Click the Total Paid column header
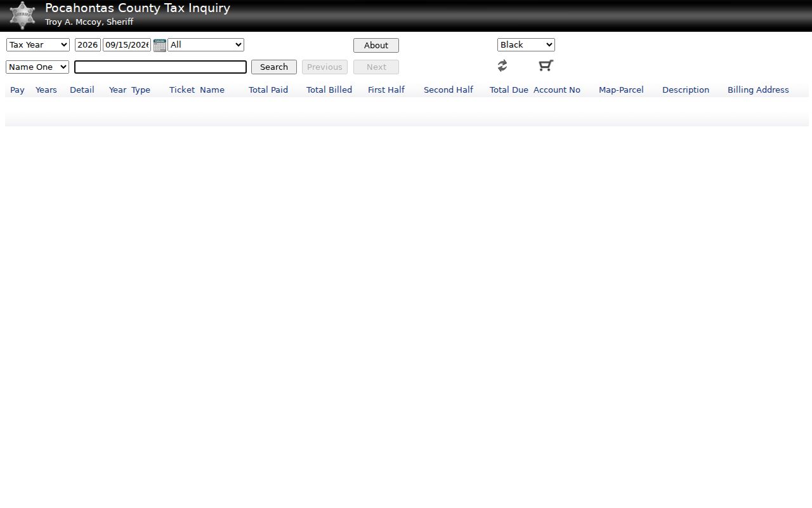The height and width of the screenshot is (508, 812). (x=268, y=90)
